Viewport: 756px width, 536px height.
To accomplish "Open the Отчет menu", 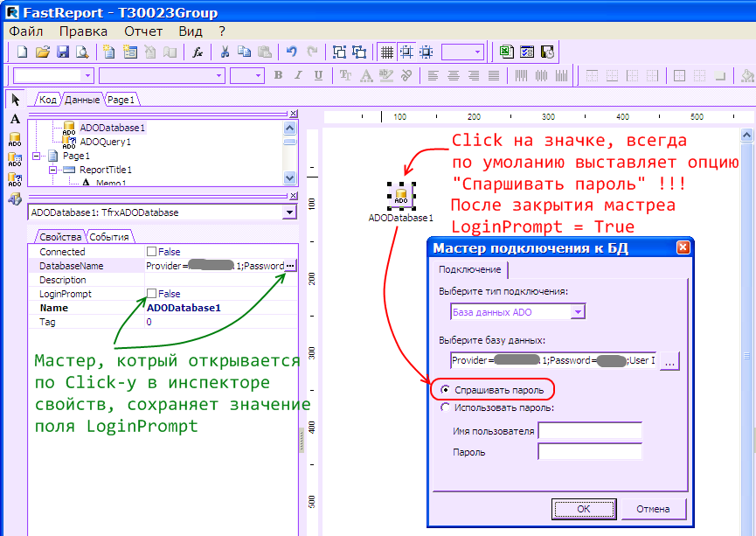I will coord(143,31).
